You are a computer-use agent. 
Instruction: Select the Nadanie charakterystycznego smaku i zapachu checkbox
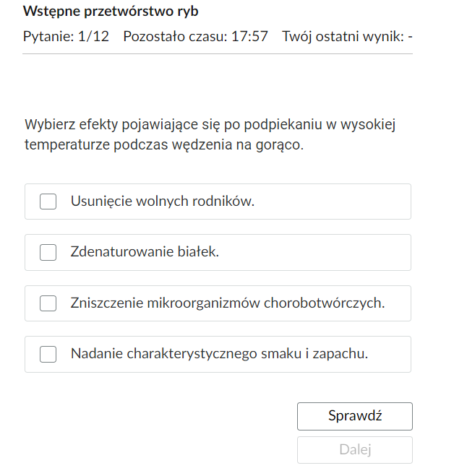point(48,354)
